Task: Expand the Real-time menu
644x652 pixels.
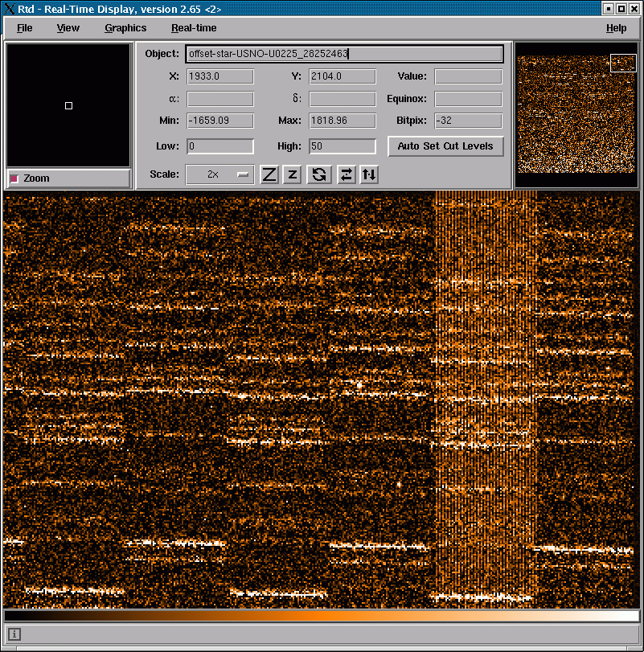Action: pyautogui.click(x=194, y=28)
